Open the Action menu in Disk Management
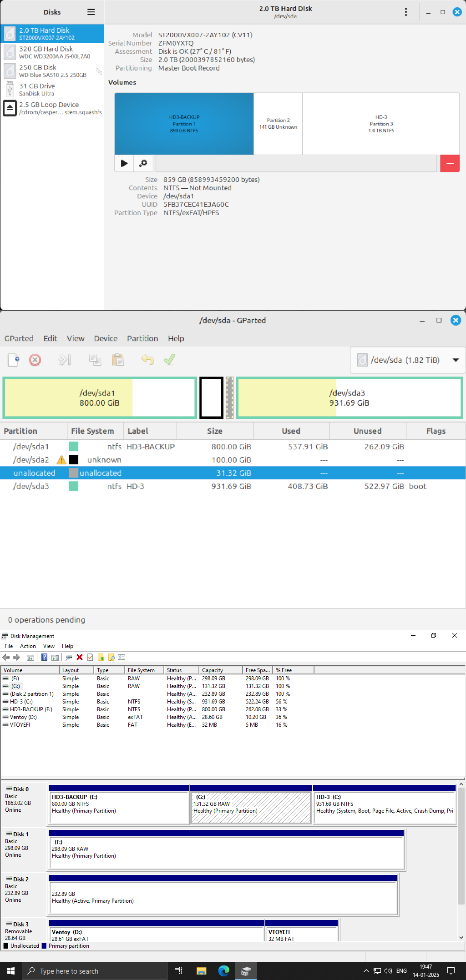 (28, 646)
